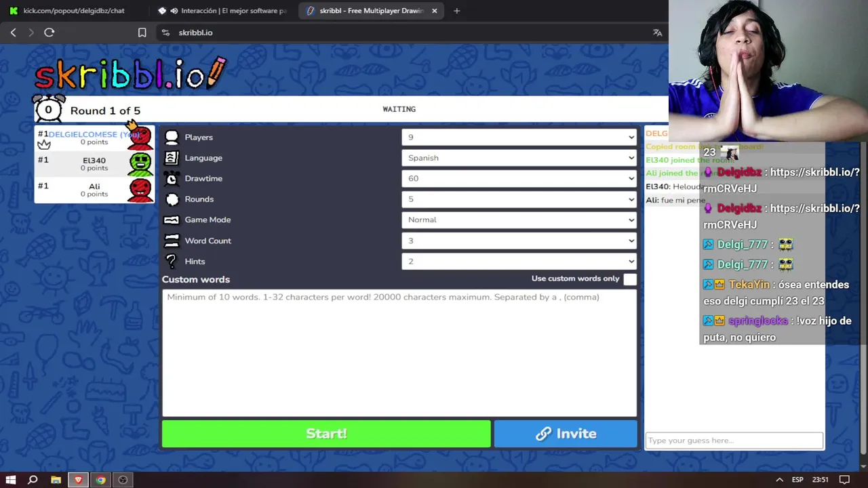Click the ESP language indicator

click(x=799, y=480)
